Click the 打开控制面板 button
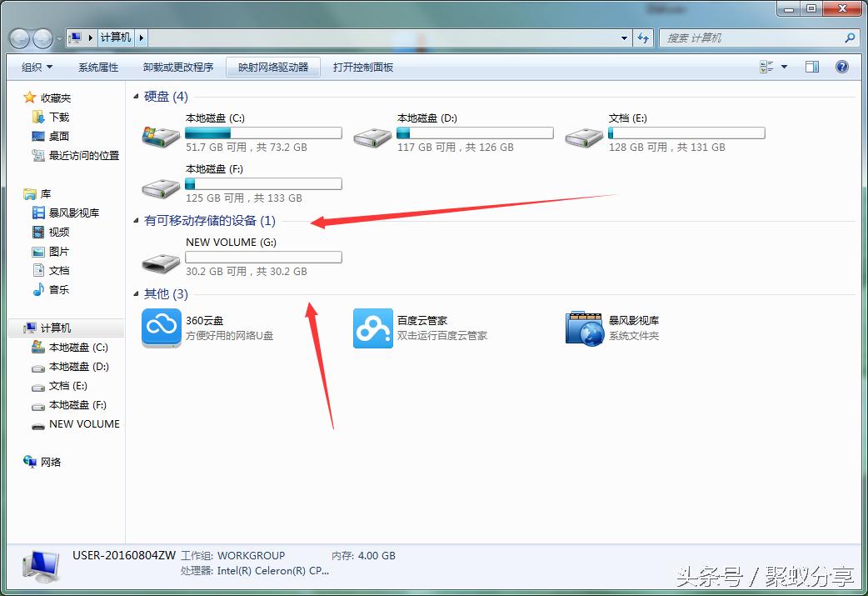The image size is (868, 596). point(363,68)
